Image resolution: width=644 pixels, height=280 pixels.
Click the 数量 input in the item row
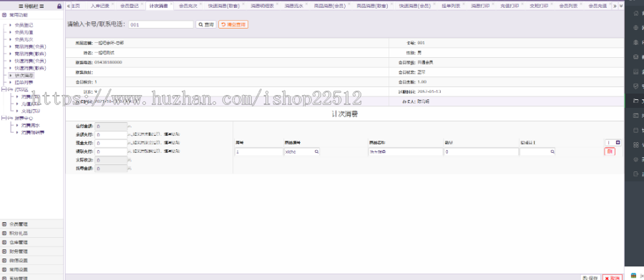tap(481, 151)
